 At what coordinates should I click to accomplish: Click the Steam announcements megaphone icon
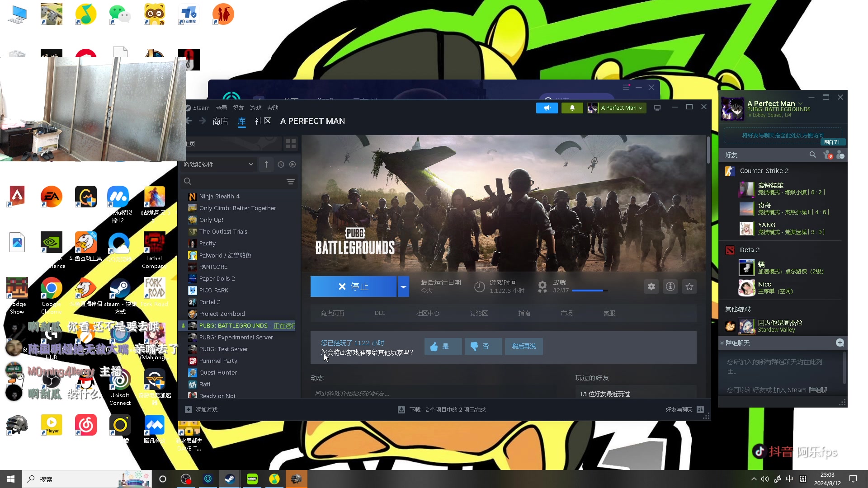click(547, 108)
